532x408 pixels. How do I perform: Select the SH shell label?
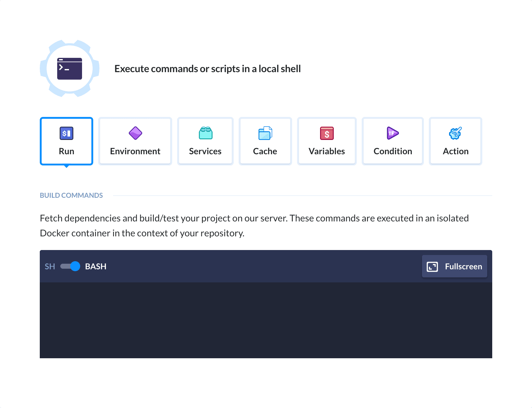click(50, 267)
